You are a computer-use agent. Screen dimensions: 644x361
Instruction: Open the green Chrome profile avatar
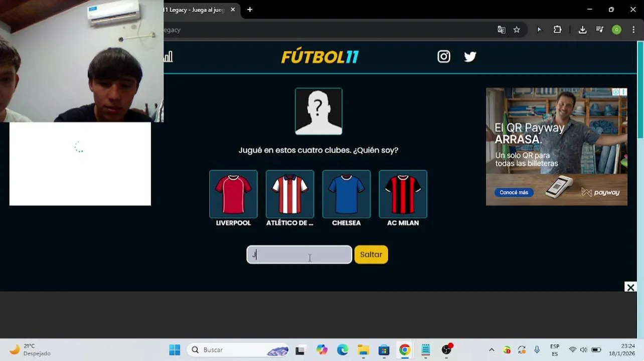(x=616, y=30)
